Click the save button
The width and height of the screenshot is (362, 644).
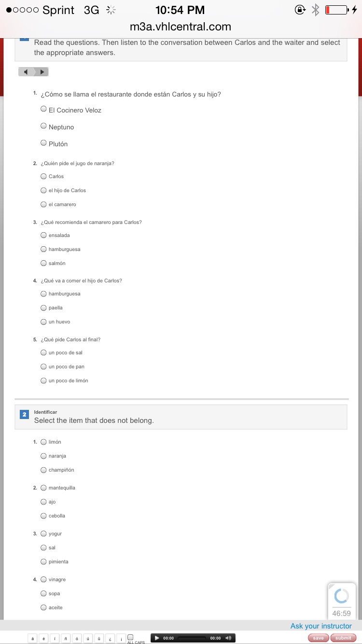coord(319,638)
